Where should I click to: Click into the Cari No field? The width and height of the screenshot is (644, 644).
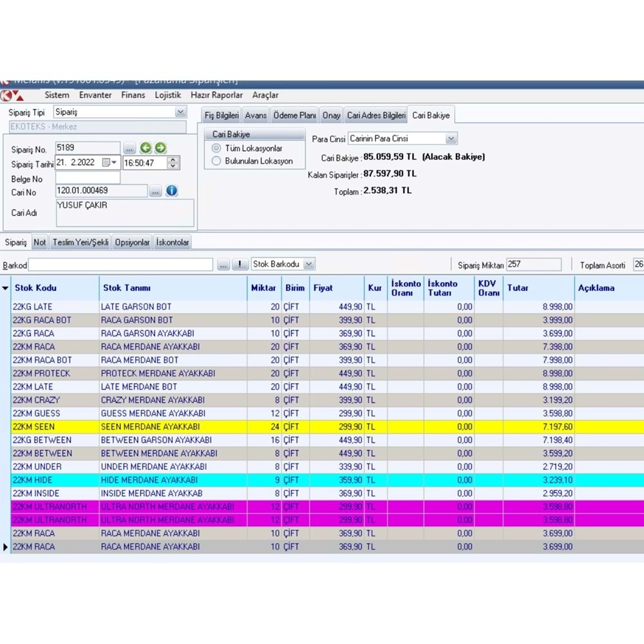(102, 191)
